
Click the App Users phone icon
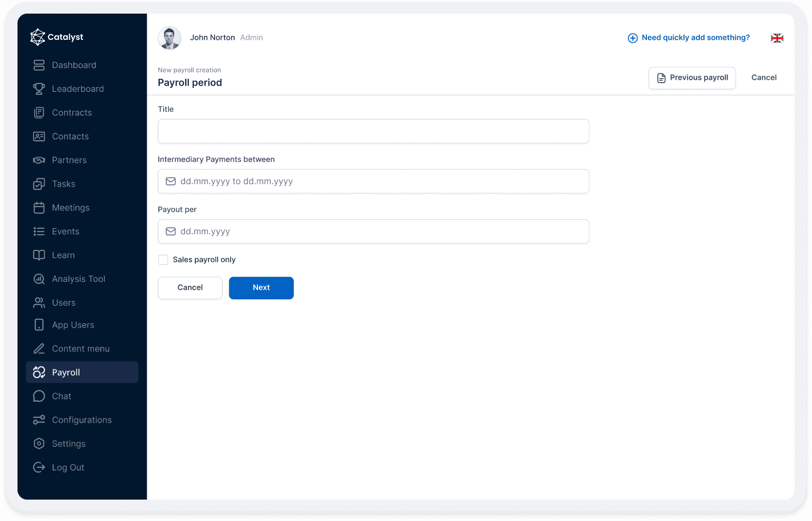39,325
